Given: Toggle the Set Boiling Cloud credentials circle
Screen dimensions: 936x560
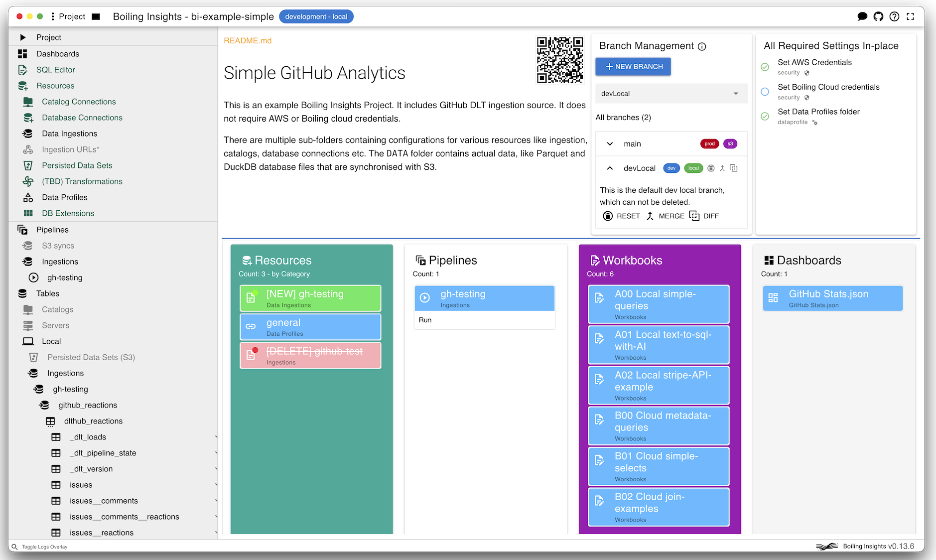Looking at the screenshot, I should (765, 92).
